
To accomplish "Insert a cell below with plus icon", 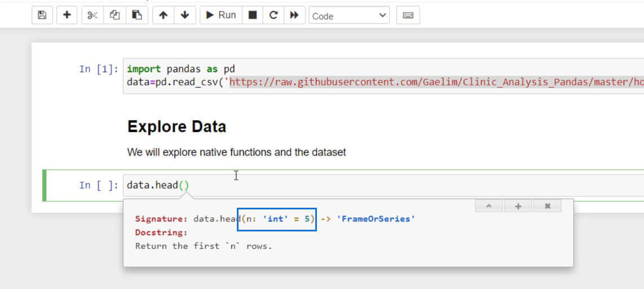I will [x=67, y=15].
